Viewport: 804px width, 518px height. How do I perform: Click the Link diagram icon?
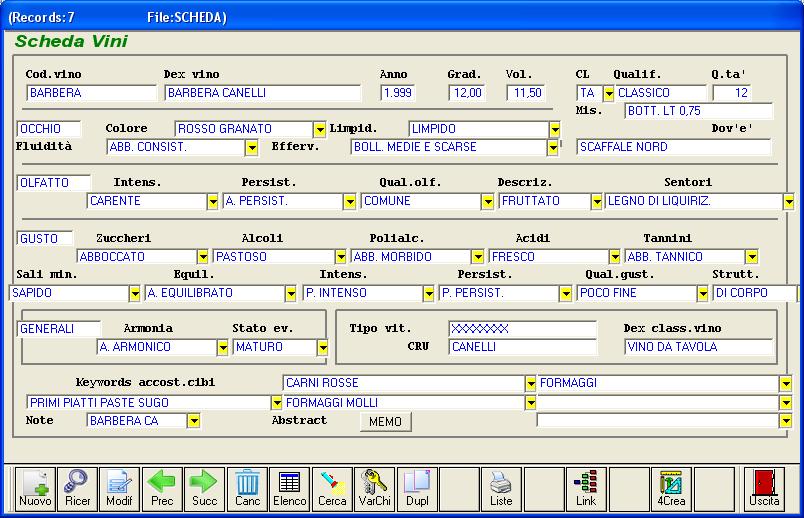click(x=586, y=489)
